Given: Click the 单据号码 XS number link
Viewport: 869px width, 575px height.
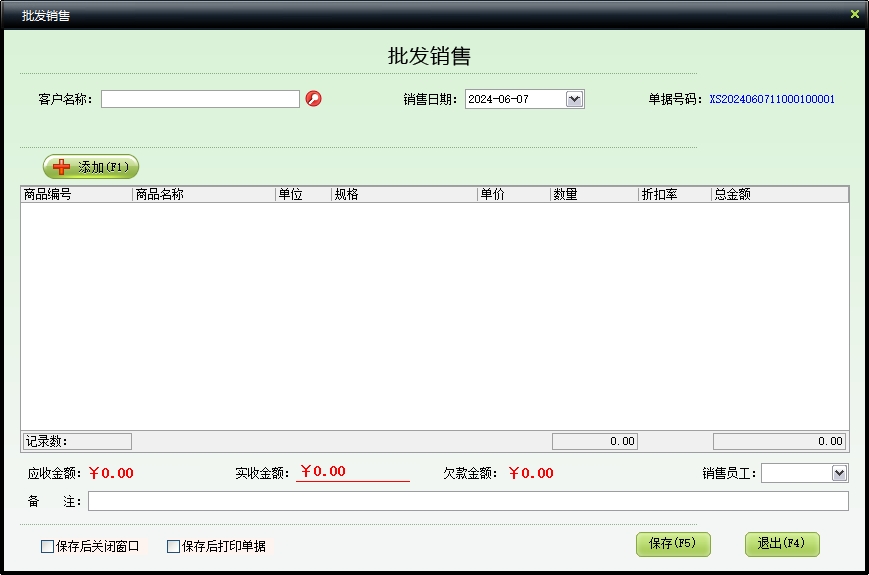Looking at the screenshot, I should pos(771,99).
